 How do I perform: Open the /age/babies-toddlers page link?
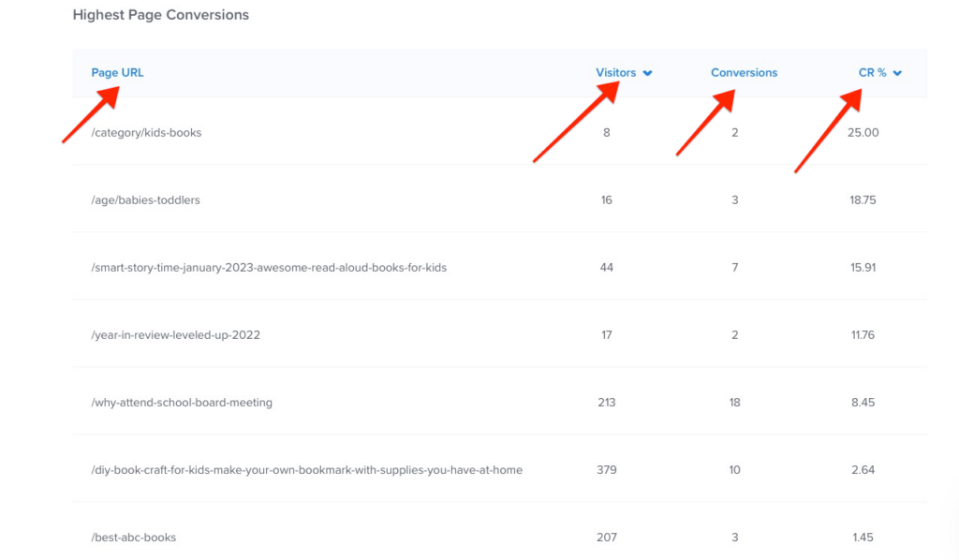pos(143,199)
